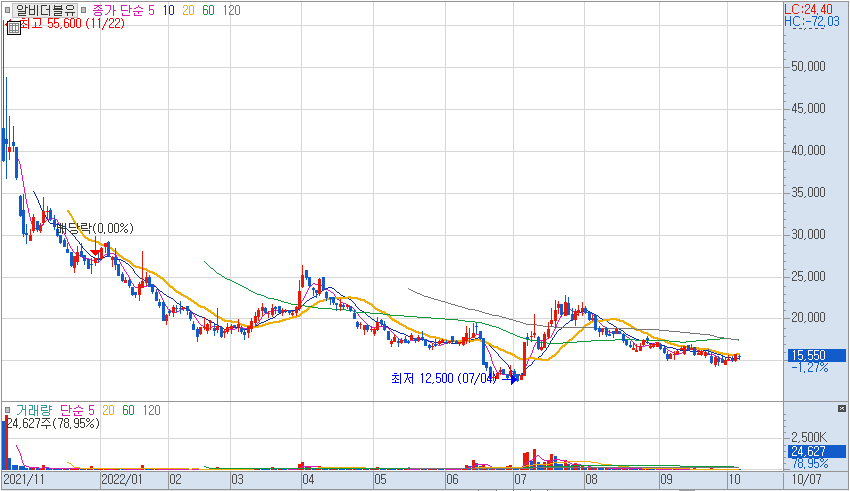Toggle the small square beside 알비더블유
This screenshot has width=850, height=491.
[7, 10]
